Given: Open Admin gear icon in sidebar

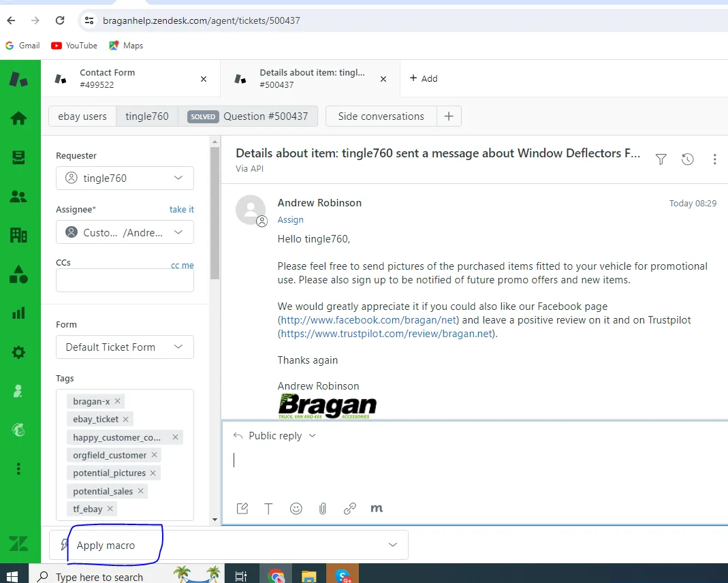Looking at the screenshot, I should [18, 352].
